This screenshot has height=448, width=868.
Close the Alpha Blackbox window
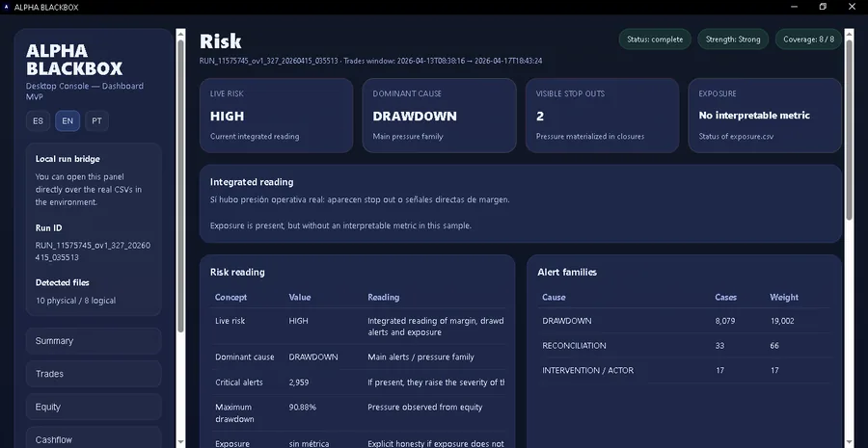click(x=852, y=7)
